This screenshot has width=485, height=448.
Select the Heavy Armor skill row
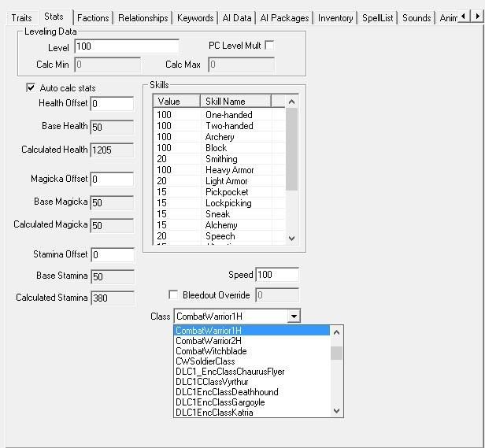click(x=219, y=170)
